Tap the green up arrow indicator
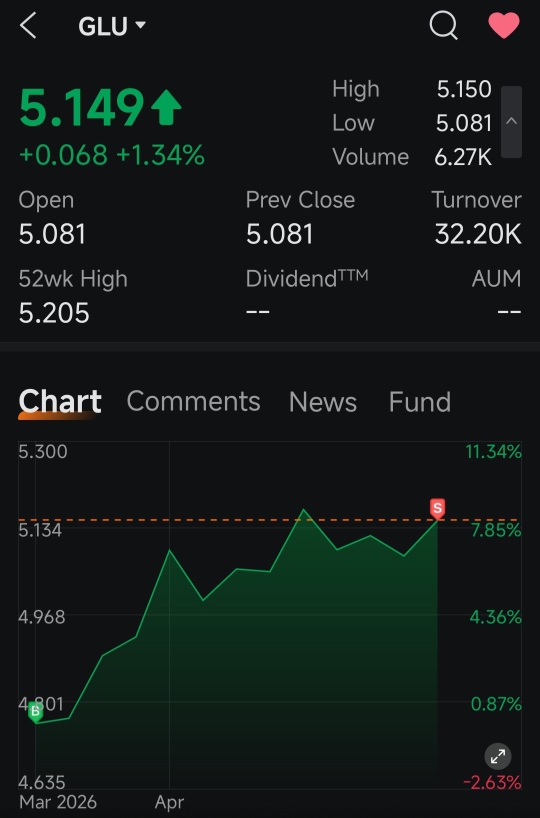The height and width of the screenshot is (818, 540). click(x=166, y=107)
